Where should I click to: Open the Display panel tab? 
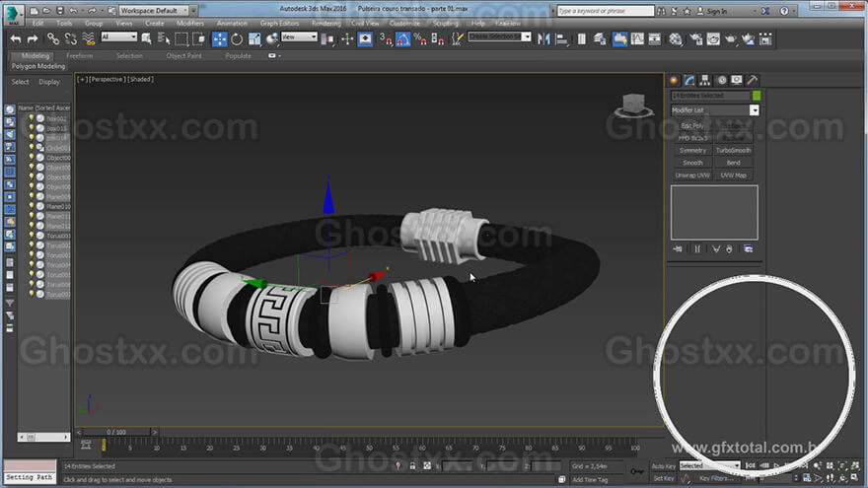737,80
